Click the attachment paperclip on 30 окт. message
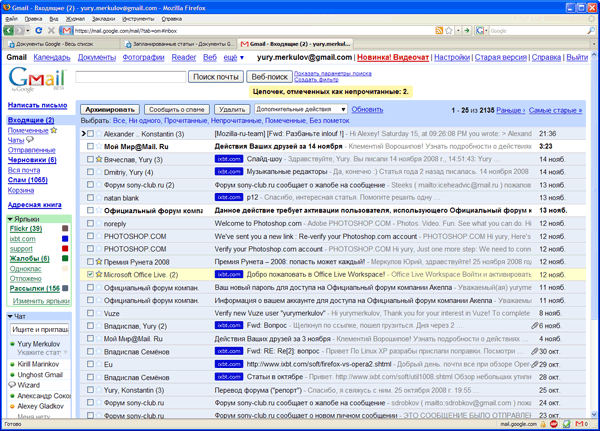Viewport: 600px width, 431px height. (x=535, y=351)
